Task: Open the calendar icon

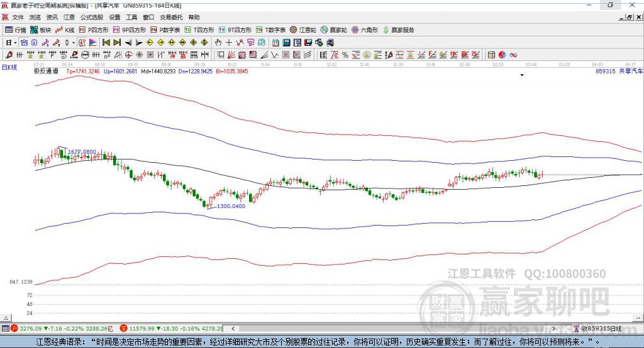Action: [x=275, y=43]
